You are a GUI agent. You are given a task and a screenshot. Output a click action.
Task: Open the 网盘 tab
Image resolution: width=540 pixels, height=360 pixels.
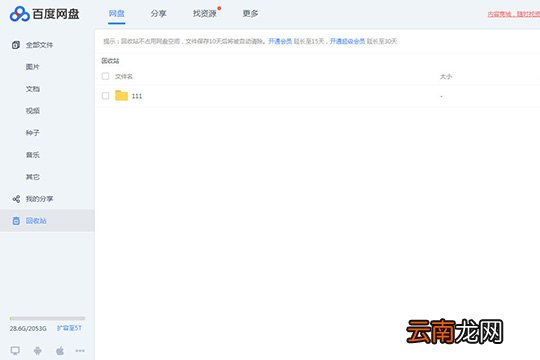pyautogui.click(x=116, y=13)
